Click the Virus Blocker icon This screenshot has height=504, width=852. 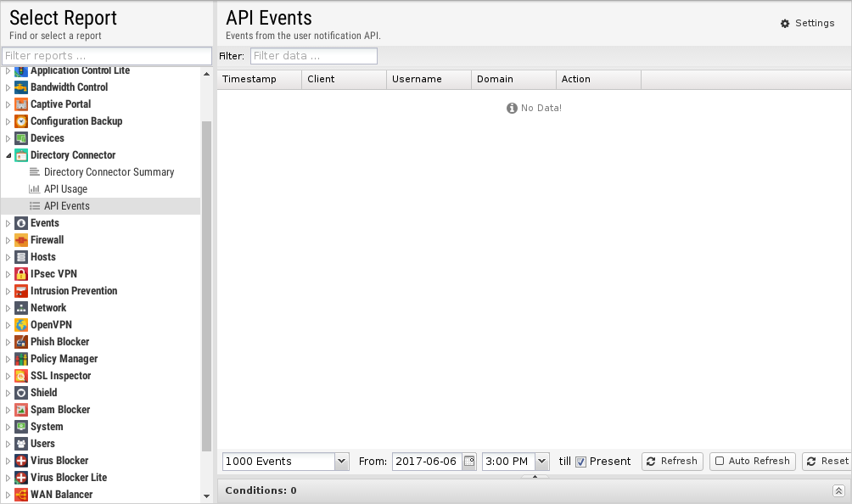(x=20, y=461)
